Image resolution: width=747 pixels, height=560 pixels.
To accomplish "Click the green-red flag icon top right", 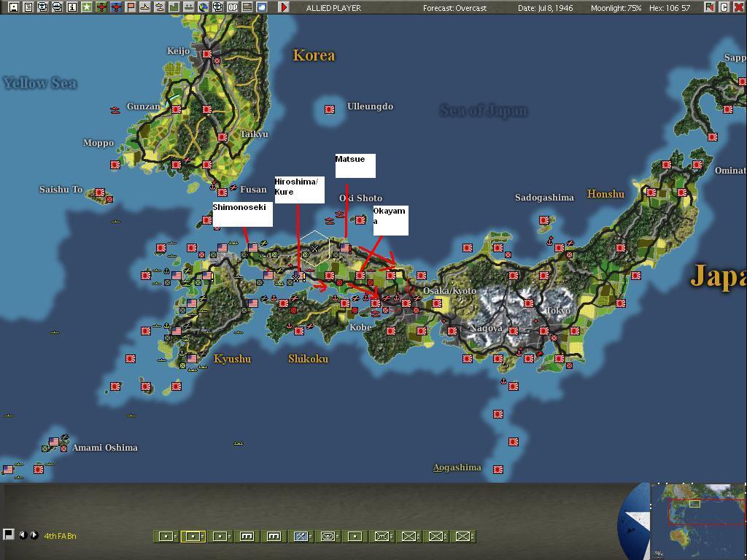I will [x=709, y=7].
